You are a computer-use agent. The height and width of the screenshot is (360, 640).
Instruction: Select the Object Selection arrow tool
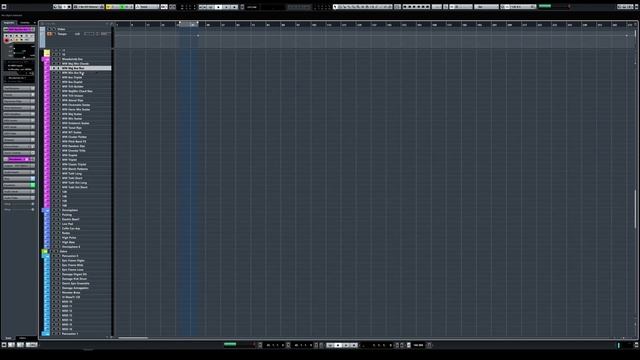tap(336, 7)
